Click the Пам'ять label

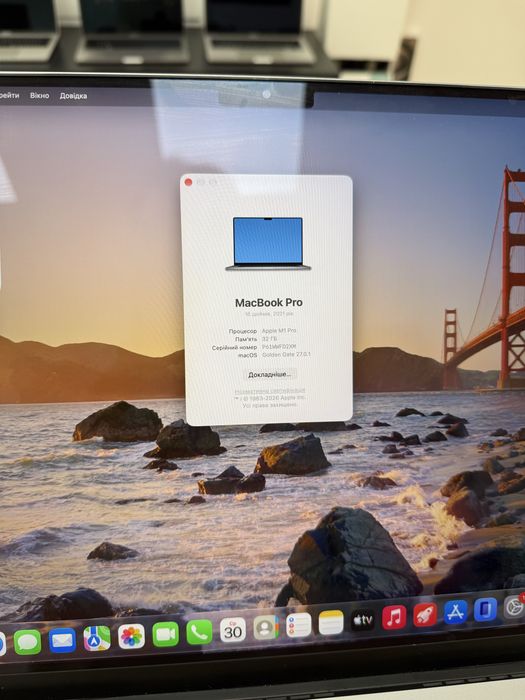(246, 339)
